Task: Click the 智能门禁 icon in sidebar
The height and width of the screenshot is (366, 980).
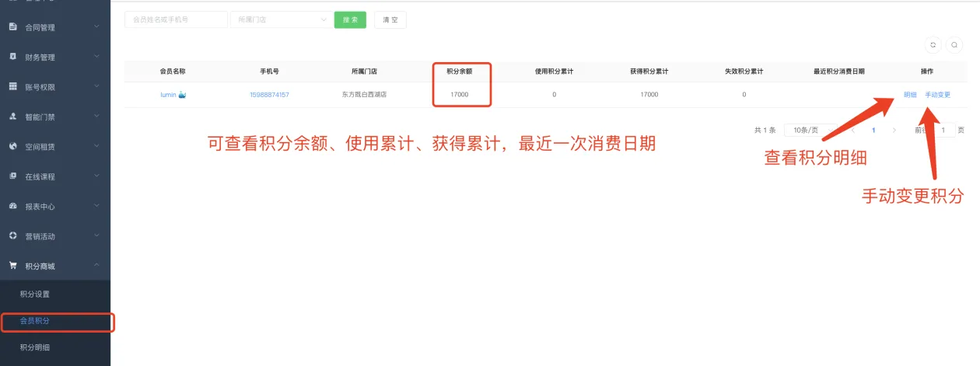Action: coord(12,117)
